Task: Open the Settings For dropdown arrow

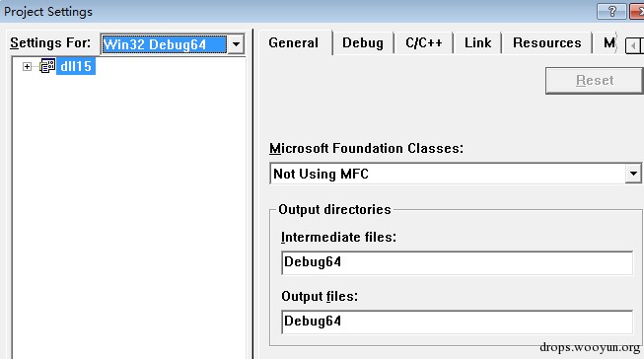Action: point(236,44)
